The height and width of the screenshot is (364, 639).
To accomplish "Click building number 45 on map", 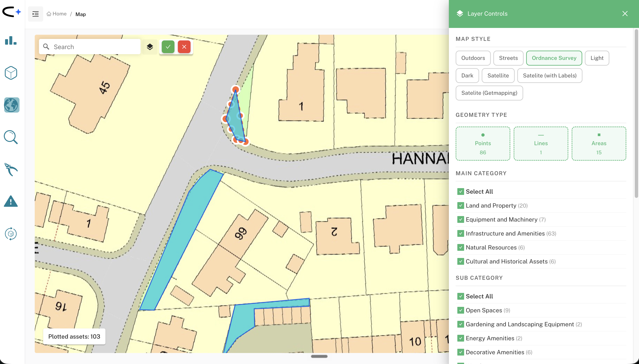I will 105,88.
